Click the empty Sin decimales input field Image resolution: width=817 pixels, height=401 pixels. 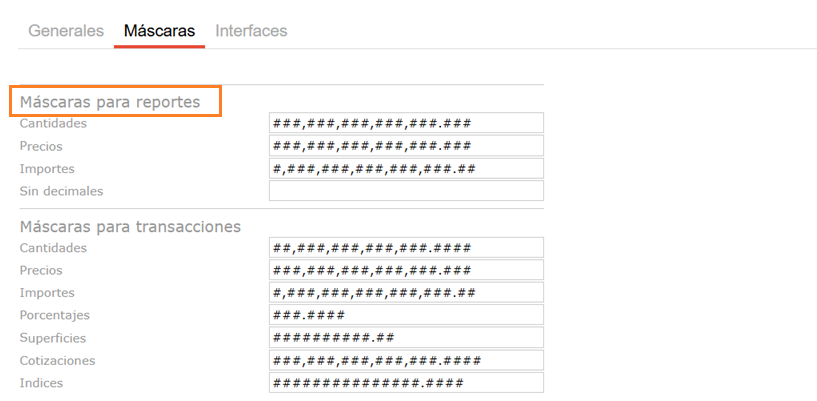(406, 191)
